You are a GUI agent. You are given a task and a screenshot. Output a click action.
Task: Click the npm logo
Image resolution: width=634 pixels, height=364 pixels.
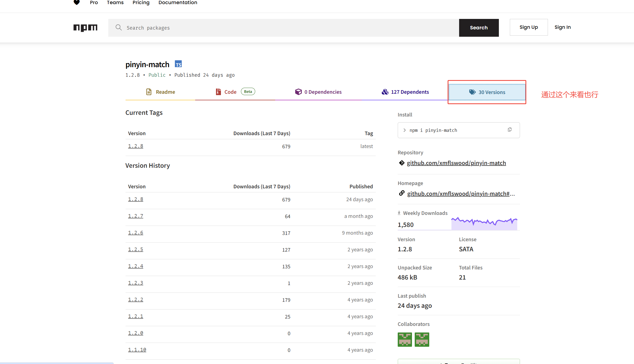[85, 28]
